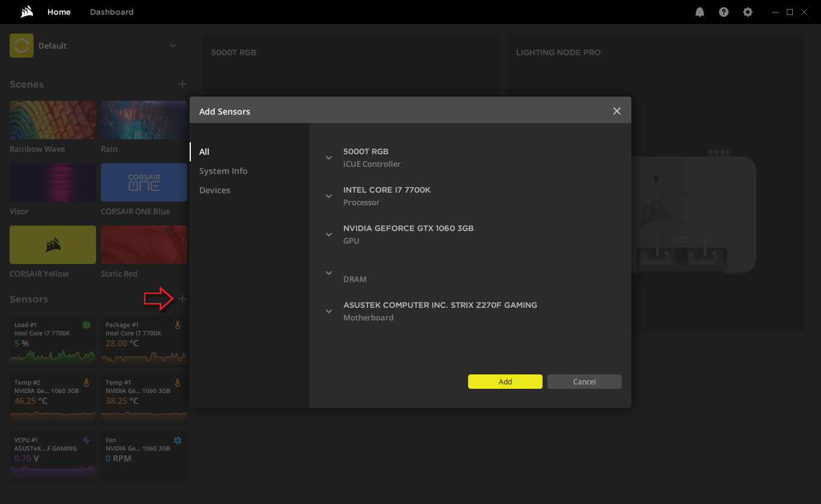Click CPU chip icon on Load #1 sensor
Image resolution: width=821 pixels, height=504 pixels.
coord(86,325)
